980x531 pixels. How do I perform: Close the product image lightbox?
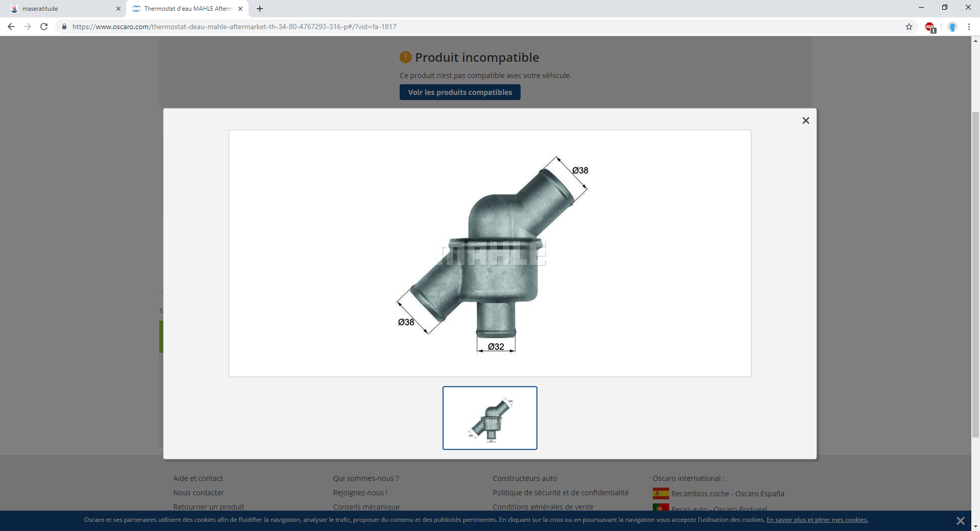[805, 120]
